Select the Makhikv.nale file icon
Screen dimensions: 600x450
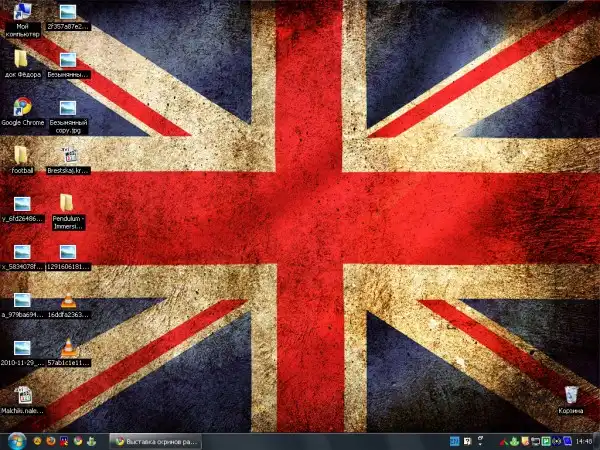coord(22,396)
